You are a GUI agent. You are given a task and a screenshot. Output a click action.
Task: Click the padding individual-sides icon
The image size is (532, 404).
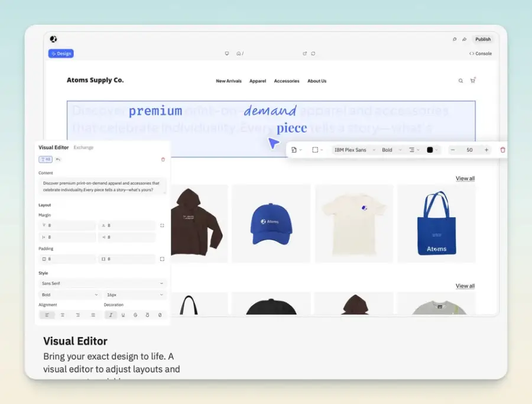pyautogui.click(x=162, y=259)
